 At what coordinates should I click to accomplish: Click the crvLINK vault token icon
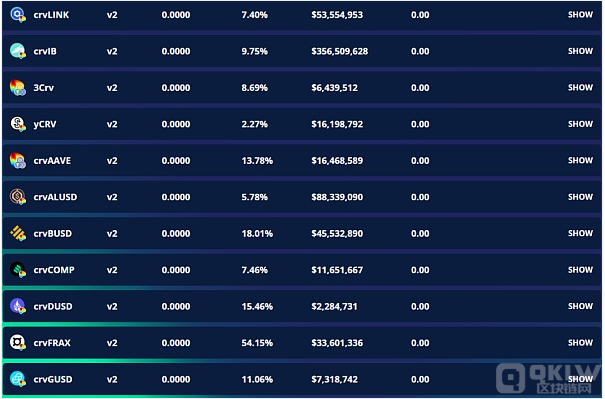pos(18,15)
